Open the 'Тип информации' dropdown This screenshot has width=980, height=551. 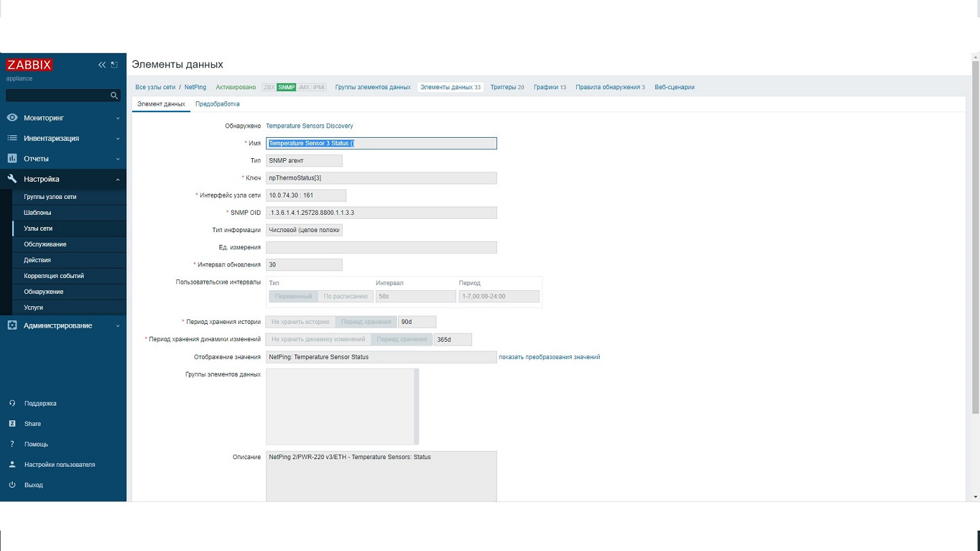(x=304, y=230)
